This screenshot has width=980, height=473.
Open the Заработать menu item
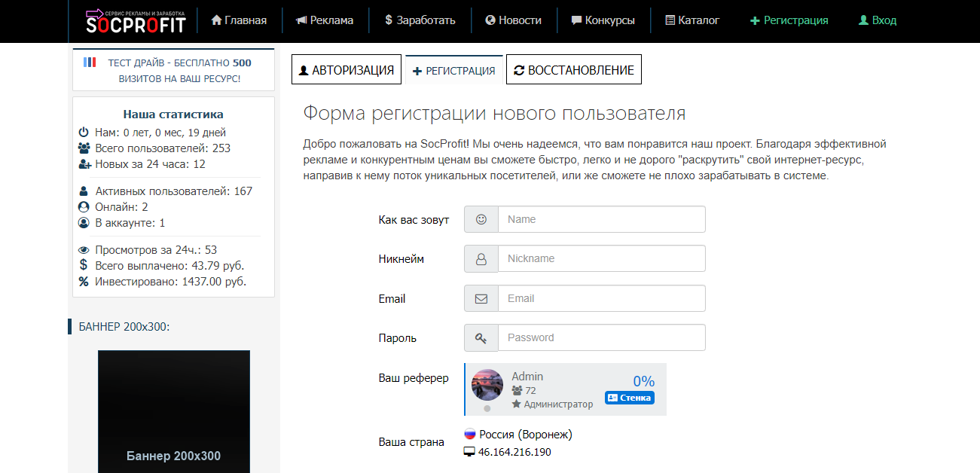(x=420, y=20)
